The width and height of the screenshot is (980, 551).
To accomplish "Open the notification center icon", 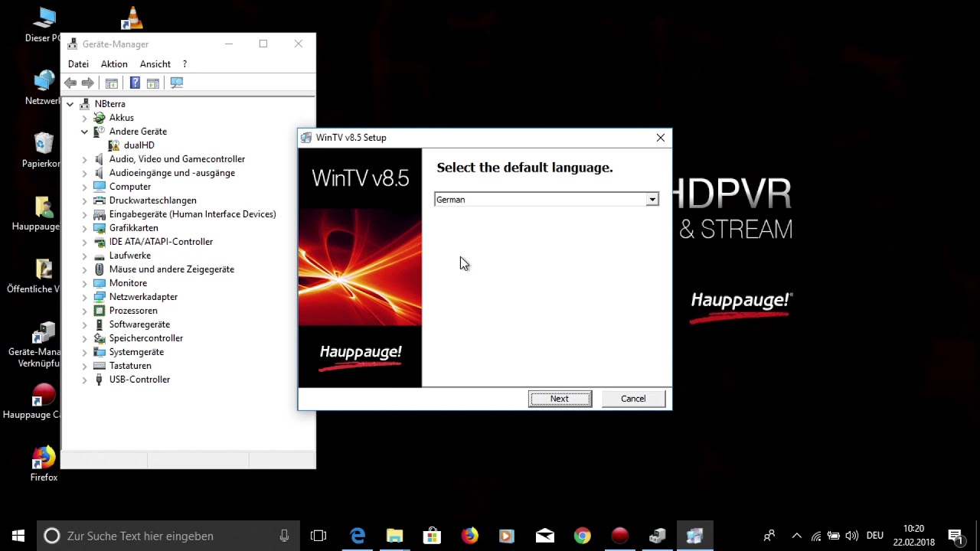I will click(955, 536).
